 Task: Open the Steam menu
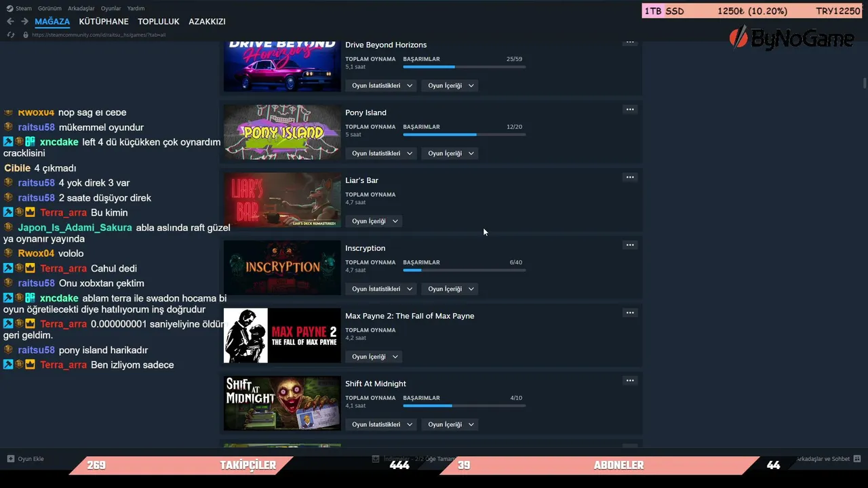point(24,8)
